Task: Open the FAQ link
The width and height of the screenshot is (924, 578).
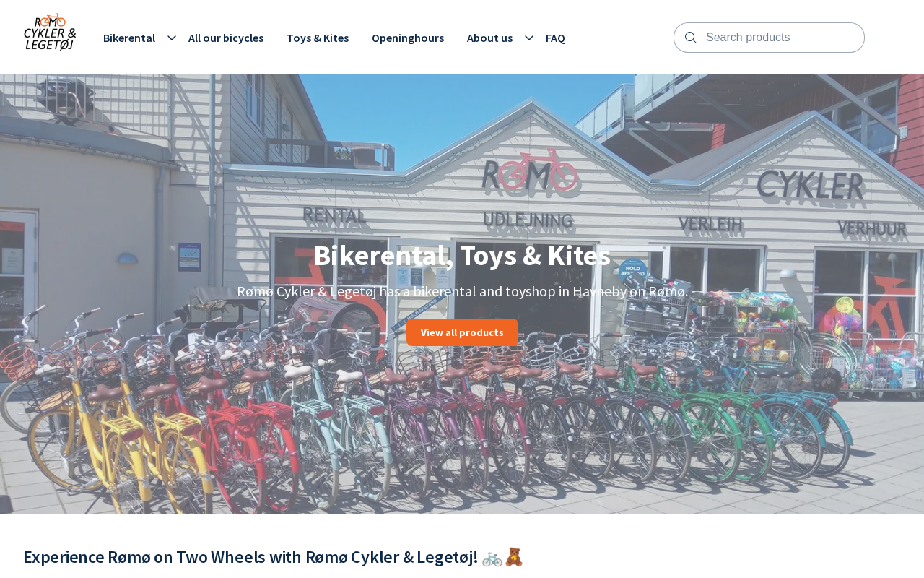Action: click(x=555, y=38)
